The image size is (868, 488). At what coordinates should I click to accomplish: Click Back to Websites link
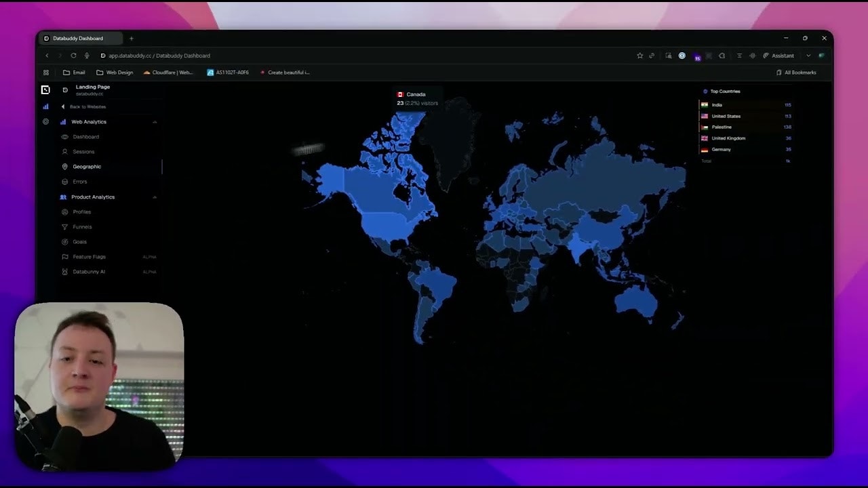click(87, 106)
